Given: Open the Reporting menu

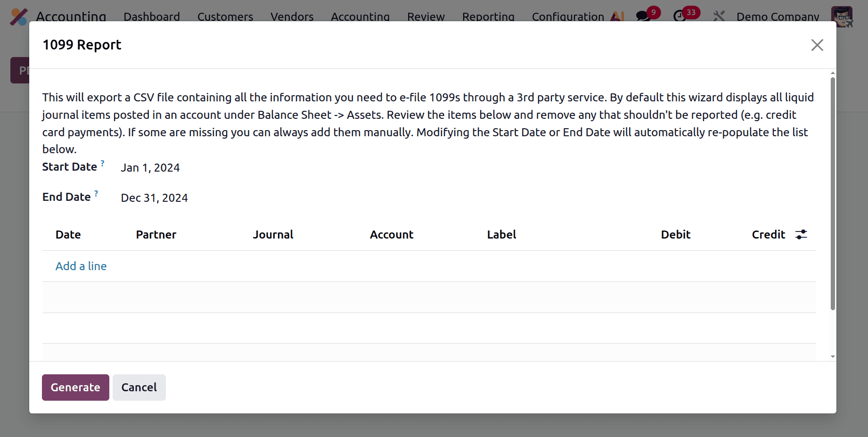Looking at the screenshot, I should point(488,17).
